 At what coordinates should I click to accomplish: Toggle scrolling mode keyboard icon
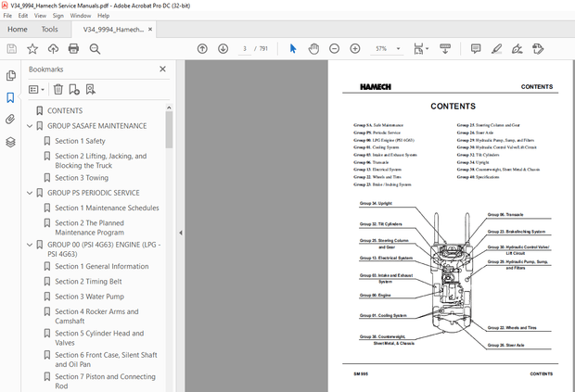pyautogui.click(x=445, y=49)
